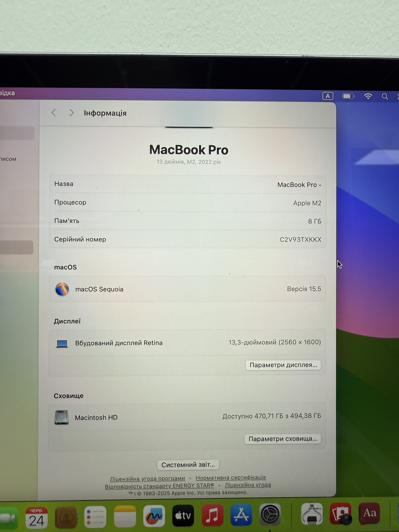Image resolution: width=399 pixels, height=532 pixels.
Task: Open the short Ліцензійна угода link
Action: point(248,485)
